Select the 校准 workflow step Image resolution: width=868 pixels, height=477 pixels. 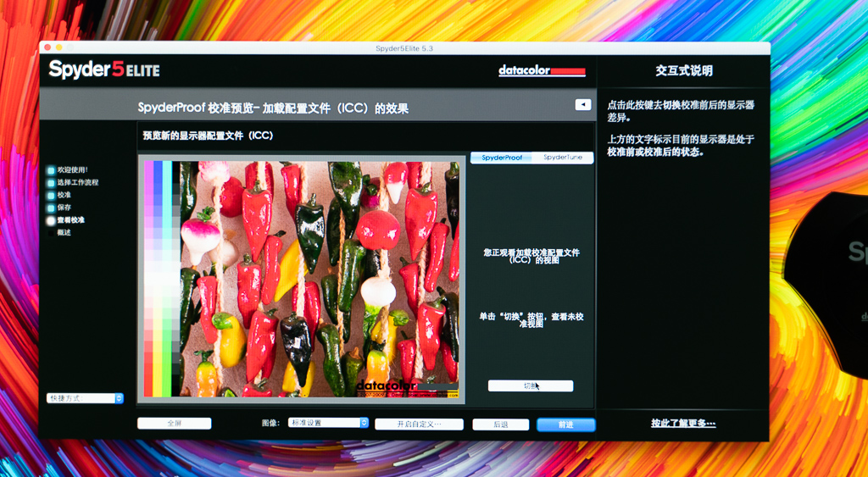coord(59,196)
